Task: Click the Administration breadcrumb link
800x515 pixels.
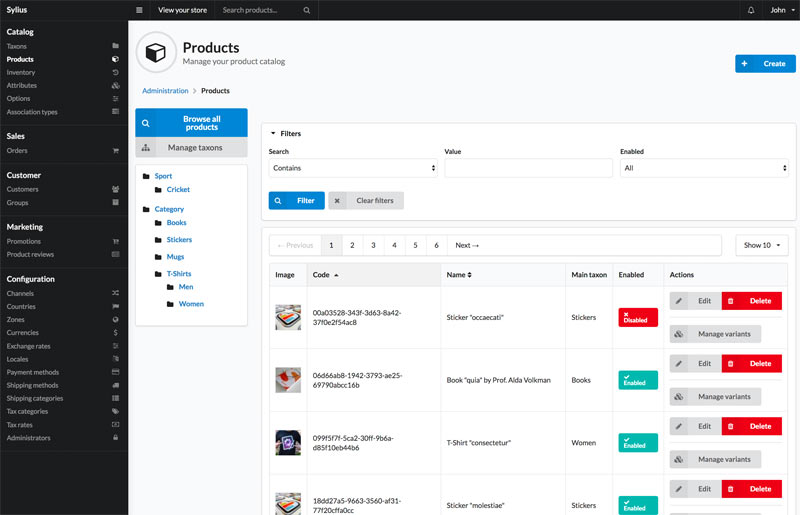Action: coord(165,91)
